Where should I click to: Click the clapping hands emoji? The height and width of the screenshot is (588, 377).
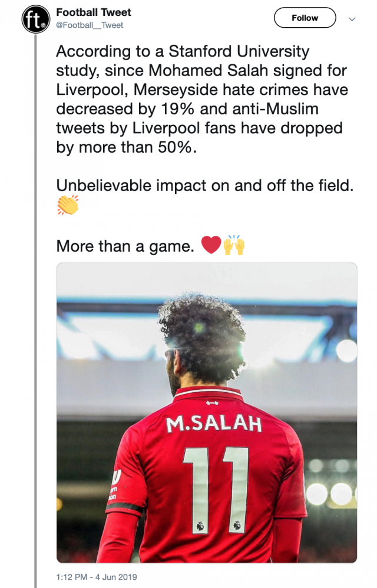click(x=68, y=205)
